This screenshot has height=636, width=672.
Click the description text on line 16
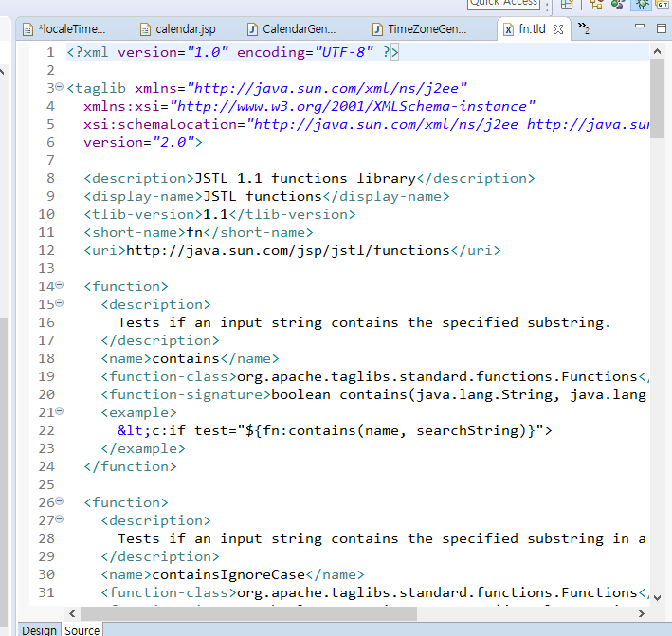coord(364,322)
